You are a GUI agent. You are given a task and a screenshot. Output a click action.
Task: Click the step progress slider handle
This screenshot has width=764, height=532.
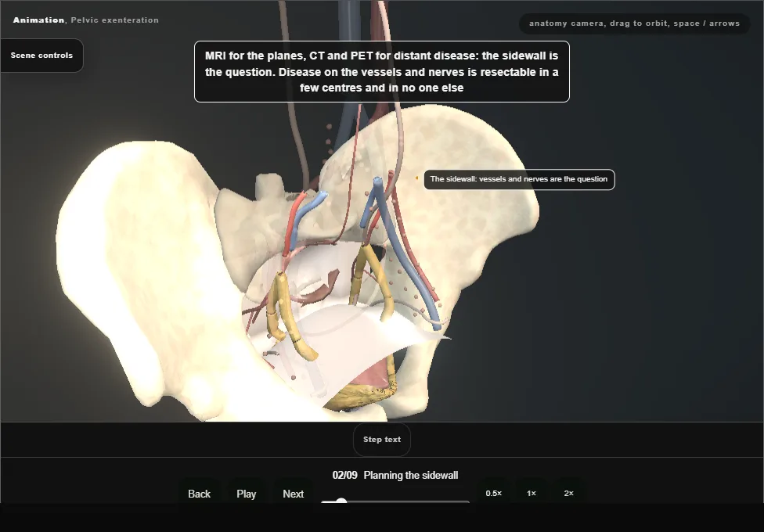pos(341,501)
